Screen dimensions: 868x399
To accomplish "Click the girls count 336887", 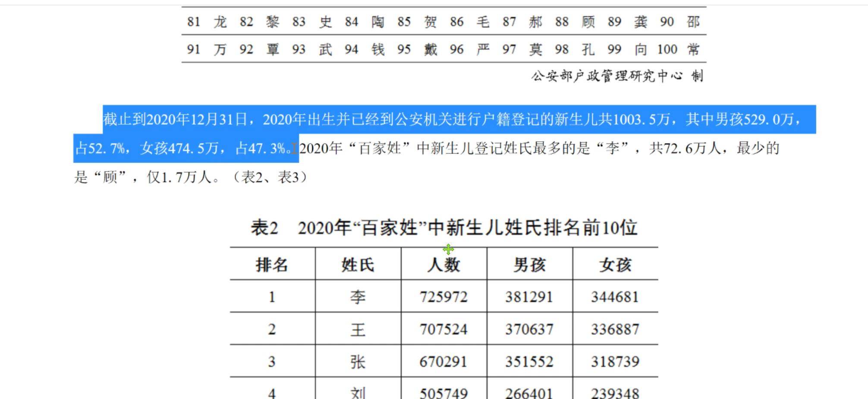I will (615, 329).
